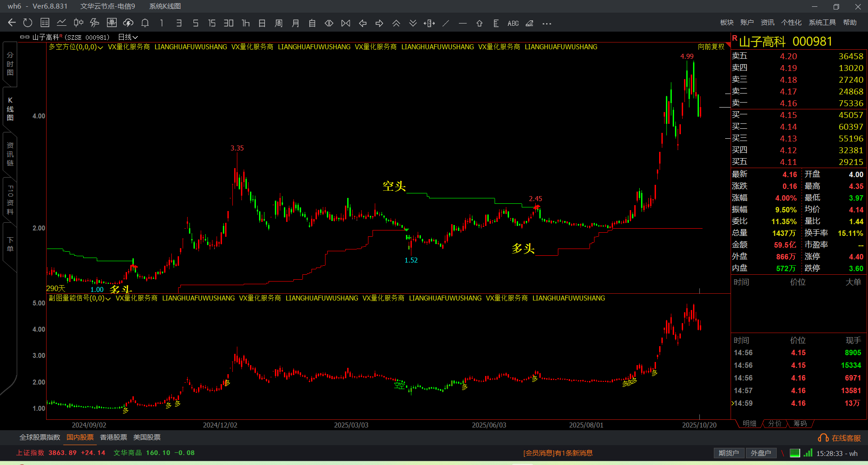Select the 筹码 tab in quote panel
The width and height of the screenshot is (868, 465).
pos(800,423)
